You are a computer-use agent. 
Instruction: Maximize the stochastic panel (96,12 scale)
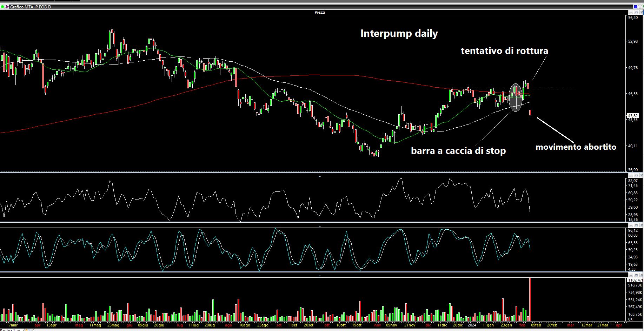[636, 225]
